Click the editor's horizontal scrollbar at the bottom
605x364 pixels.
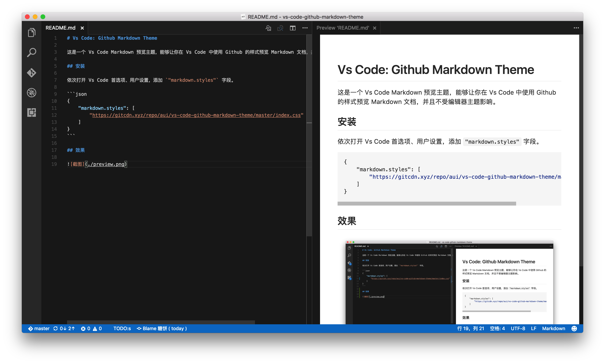(x=161, y=322)
